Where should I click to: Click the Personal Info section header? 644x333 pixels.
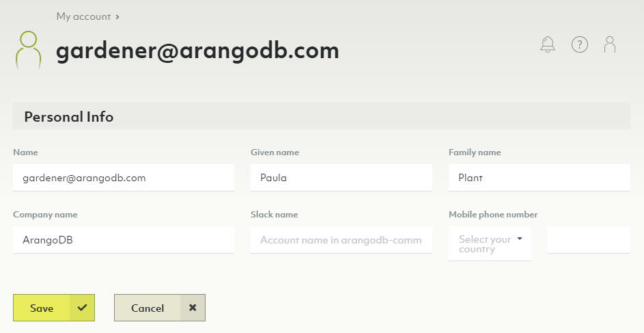click(x=69, y=117)
